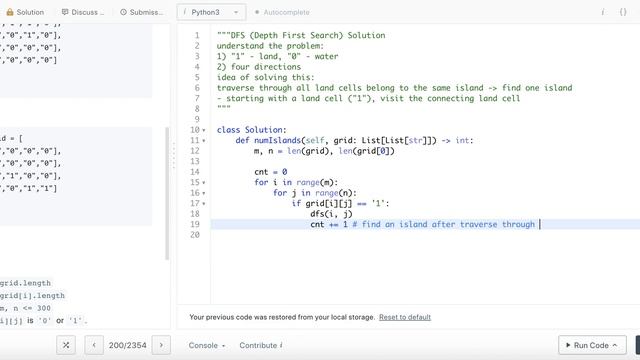
Task: Click the curly braces format icon
Action: click(623, 12)
